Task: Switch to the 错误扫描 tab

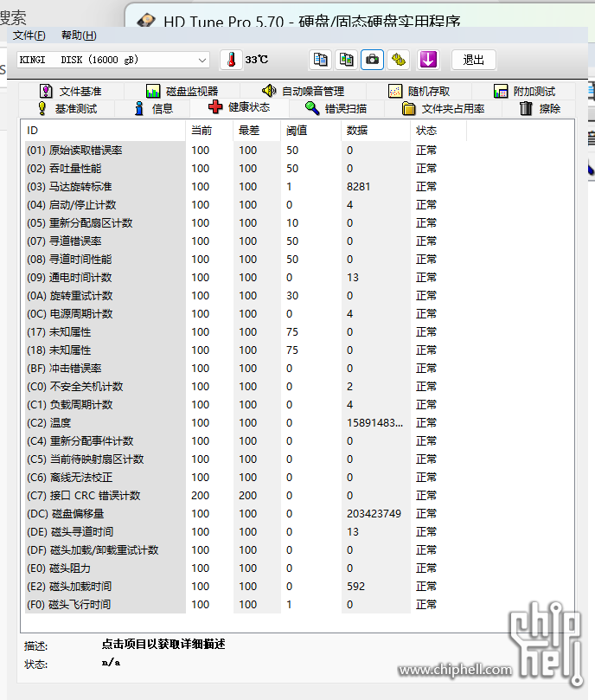Action: (x=336, y=108)
